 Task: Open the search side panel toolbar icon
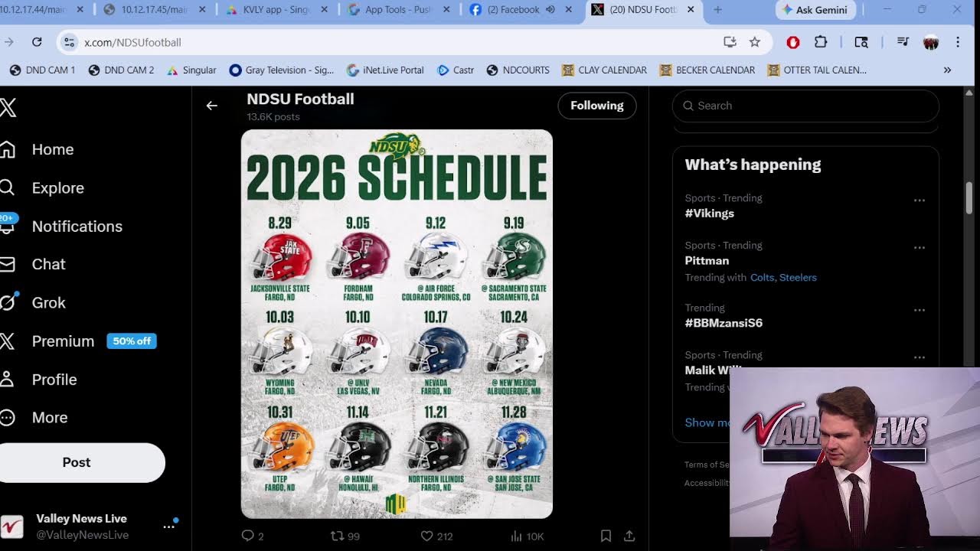click(861, 42)
